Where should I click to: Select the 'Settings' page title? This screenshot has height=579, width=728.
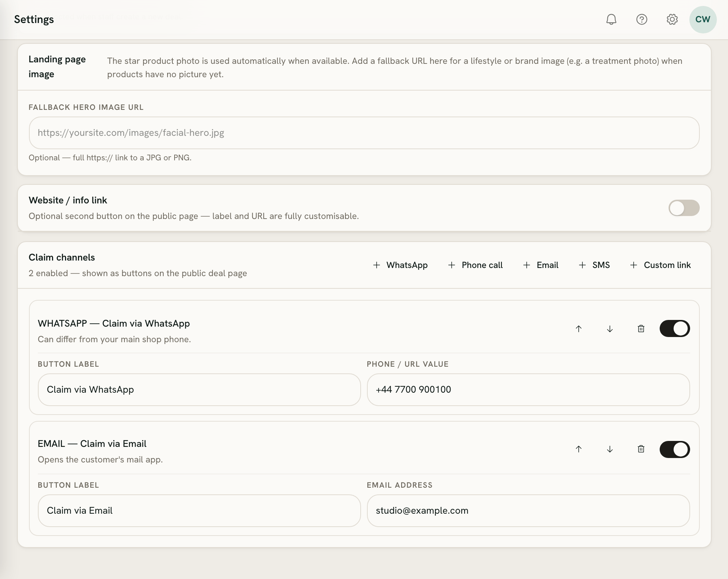34,19
